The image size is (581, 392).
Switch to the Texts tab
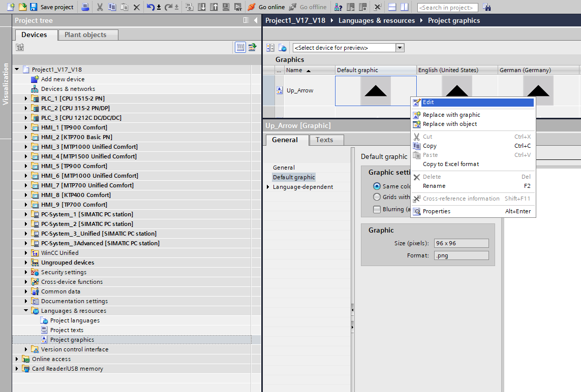click(324, 140)
